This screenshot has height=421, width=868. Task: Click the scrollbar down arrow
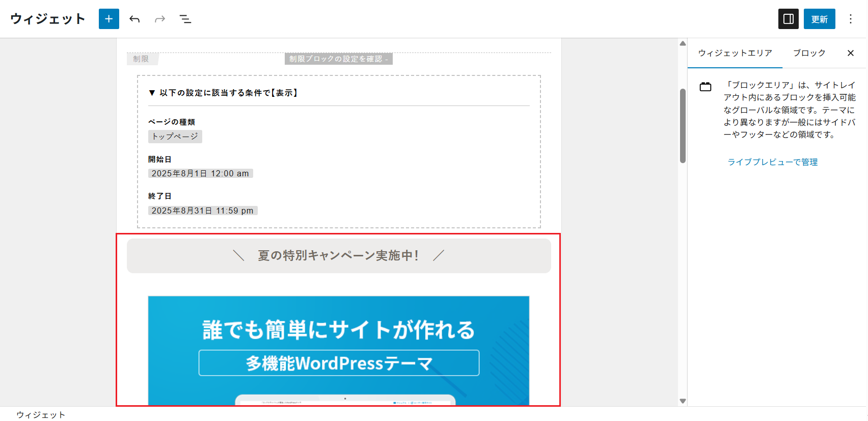coord(683,401)
